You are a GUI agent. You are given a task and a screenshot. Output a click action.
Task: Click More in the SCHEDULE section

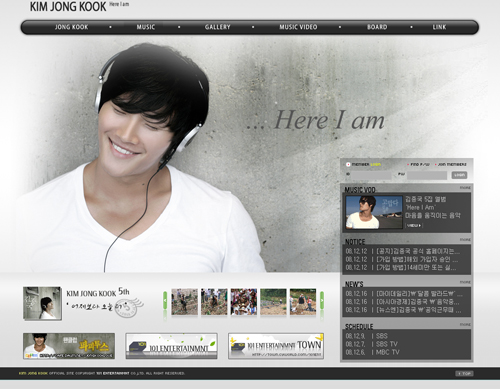click(x=465, y=324)
